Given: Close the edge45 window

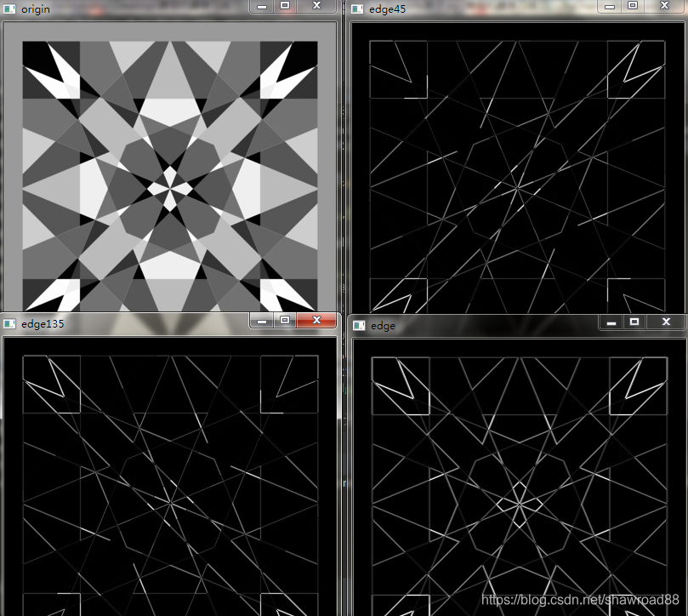Looking at the screenshot, I should pyautogui.click(x=664, y=6).
